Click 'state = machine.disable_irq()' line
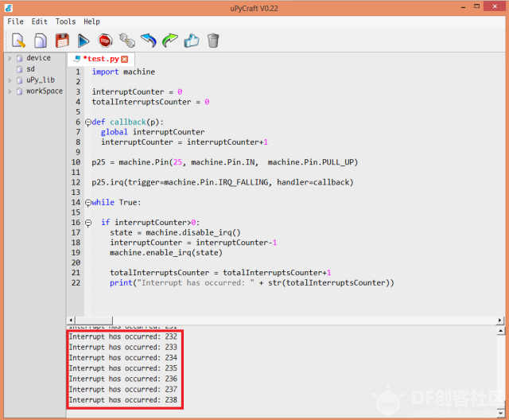The height and width of the screenshot is (420, 509). [x=175, y=233]
